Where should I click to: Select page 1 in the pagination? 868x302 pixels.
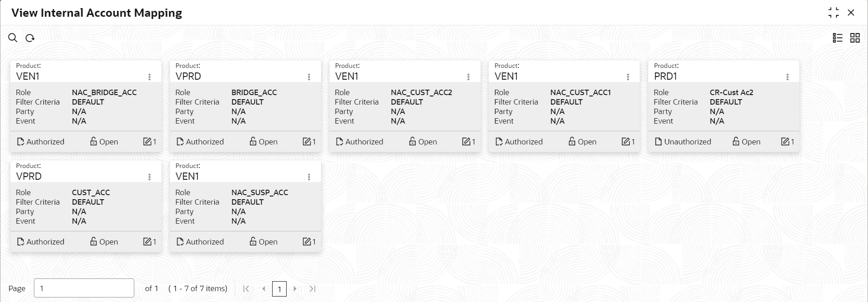click(x=279, y=289)
